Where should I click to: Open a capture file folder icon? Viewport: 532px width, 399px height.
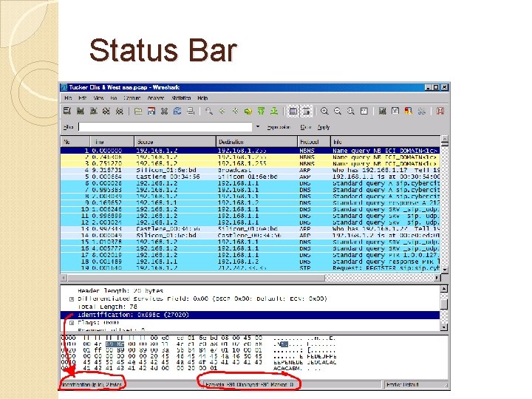(x=138, y=111)
